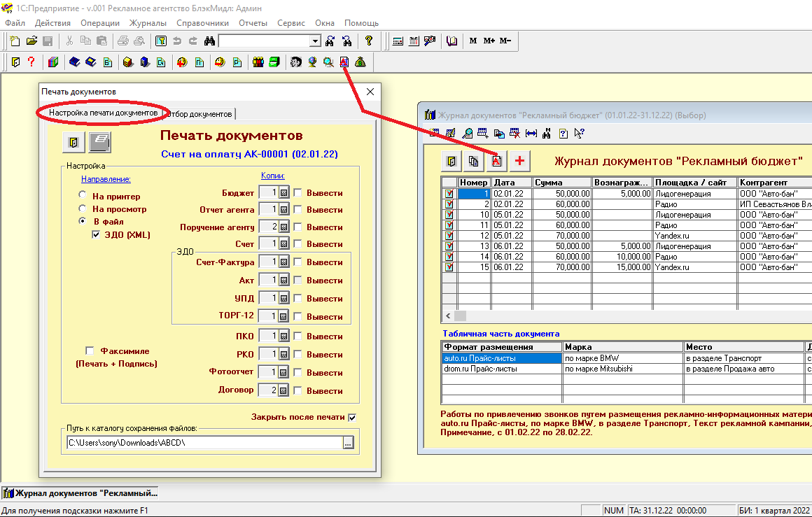Enable the "Факсимиле" checkbox
The width and height of the screenshot is (812, 517).
tap(90, 350)
